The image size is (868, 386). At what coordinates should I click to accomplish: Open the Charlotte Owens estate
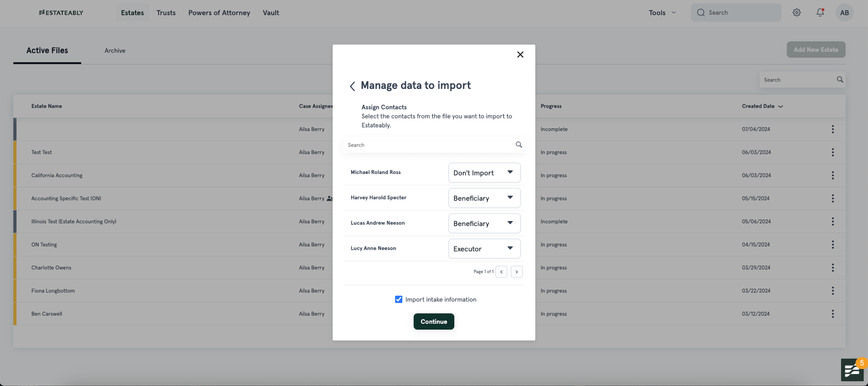51,267
